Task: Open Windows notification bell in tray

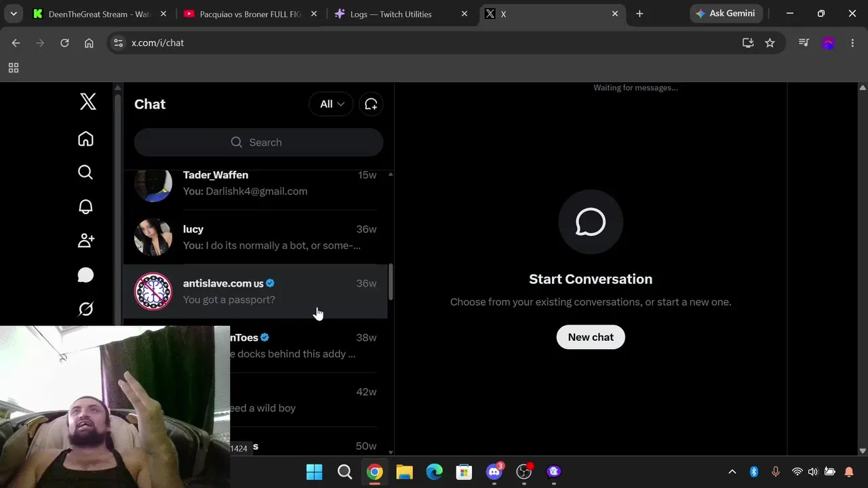Action: click(x=850, y=472)
